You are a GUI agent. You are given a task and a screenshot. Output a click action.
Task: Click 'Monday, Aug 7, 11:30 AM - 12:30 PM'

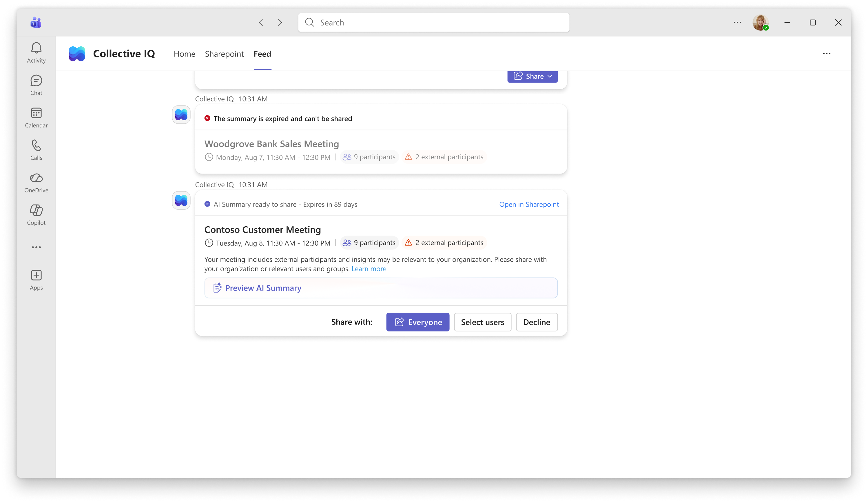pos(273,157)
